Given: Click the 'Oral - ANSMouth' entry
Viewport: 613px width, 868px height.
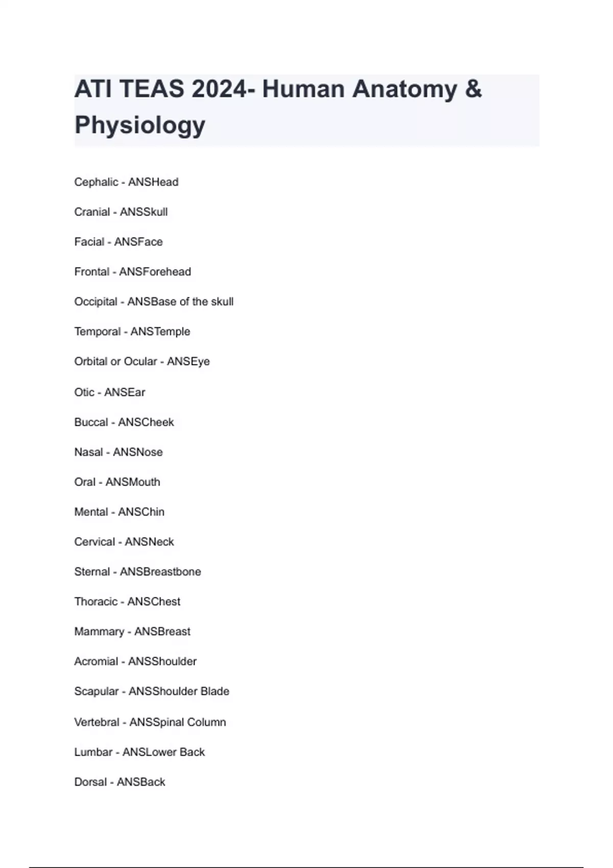Looking at the screenshot, I should click(117, 482).
